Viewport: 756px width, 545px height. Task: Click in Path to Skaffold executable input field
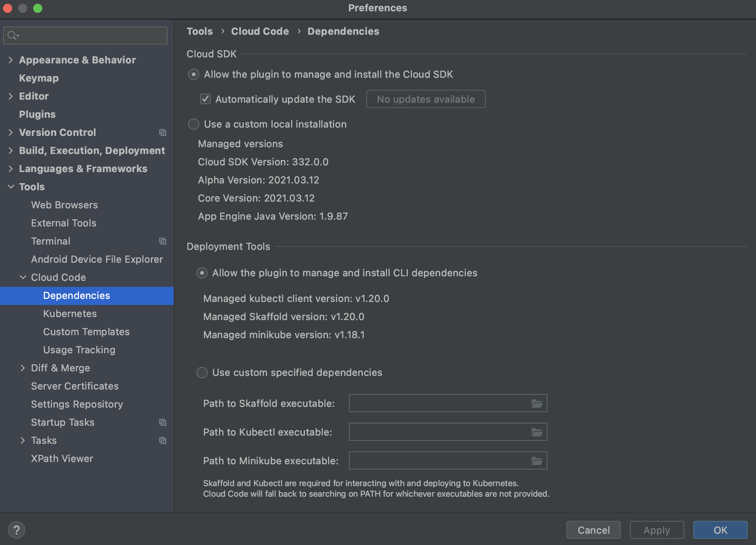(x=440, y=403)
